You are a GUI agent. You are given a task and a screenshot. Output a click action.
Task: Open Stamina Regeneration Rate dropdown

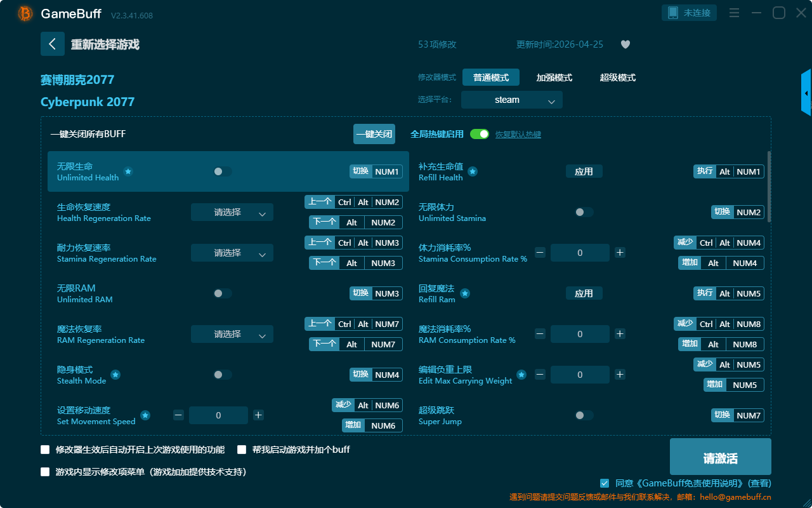click(x=232, y=253)
